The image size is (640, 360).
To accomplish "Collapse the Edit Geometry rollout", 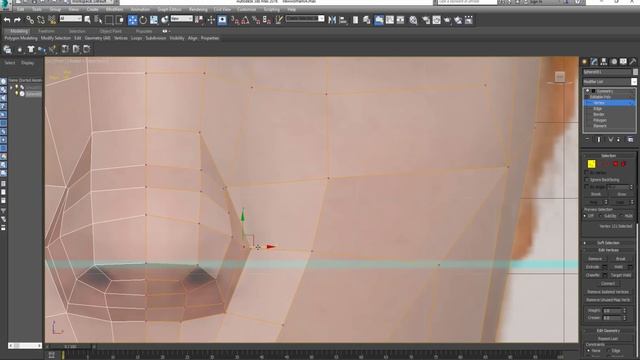I will coord(608,331).
